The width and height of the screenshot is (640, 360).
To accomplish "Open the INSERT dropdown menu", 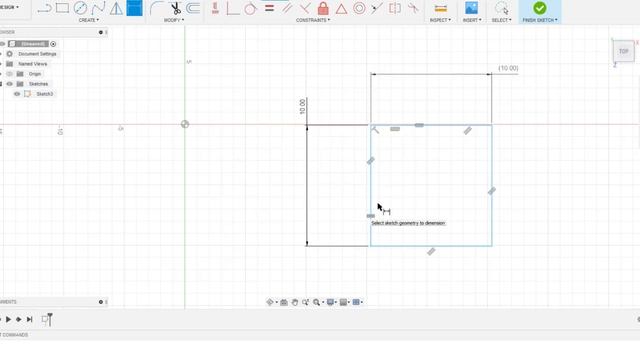I will (x=472, y=20).
